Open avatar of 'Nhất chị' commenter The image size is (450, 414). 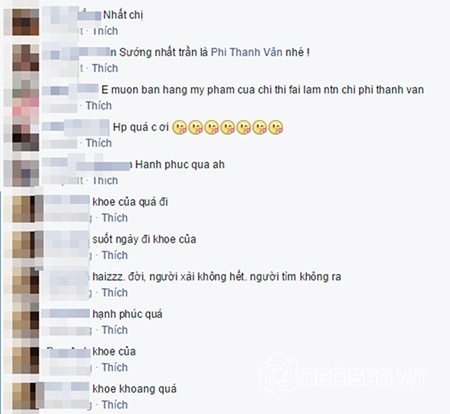click(26, 22)
